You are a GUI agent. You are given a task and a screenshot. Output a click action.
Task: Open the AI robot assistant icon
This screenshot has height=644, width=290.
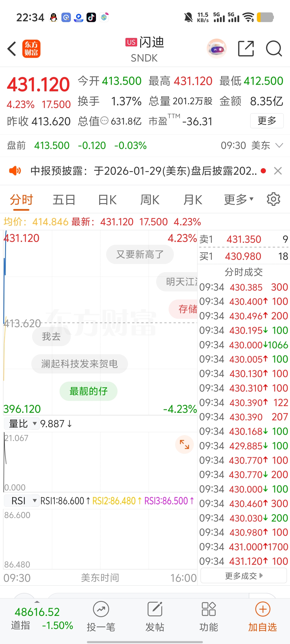pos(217,49)
